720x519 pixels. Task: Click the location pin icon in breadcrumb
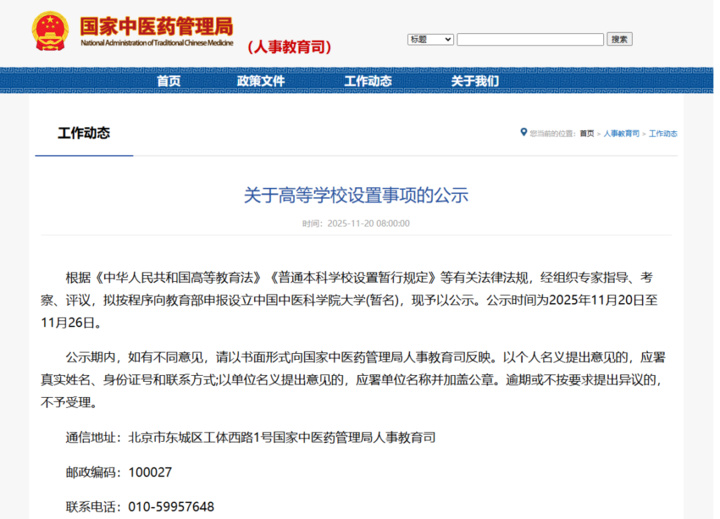point(523,133)
